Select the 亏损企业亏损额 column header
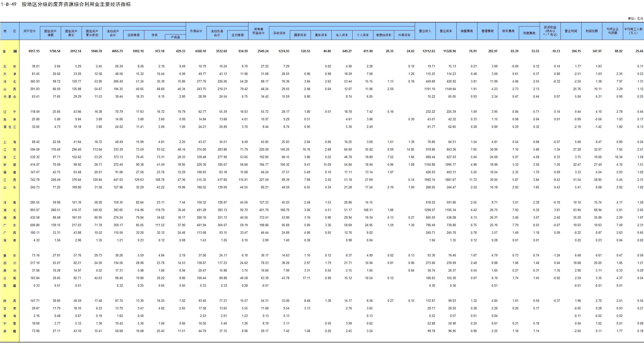This screenshot has width=644, height=350. click(612, 31)
